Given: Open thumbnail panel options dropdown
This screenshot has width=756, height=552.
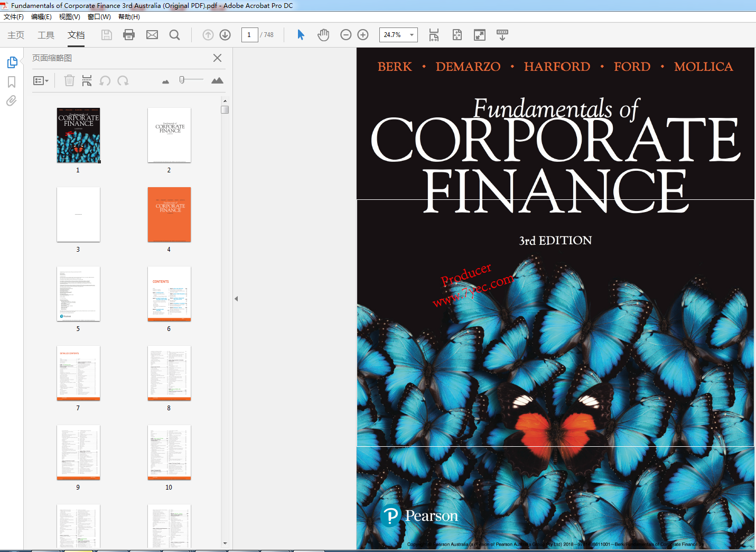Looking at the screenshot, I should [x=41, y=80].
